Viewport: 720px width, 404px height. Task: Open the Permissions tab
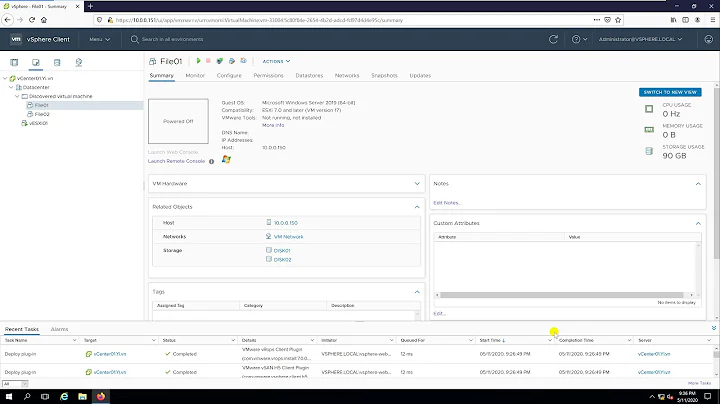tap(269, 75)
